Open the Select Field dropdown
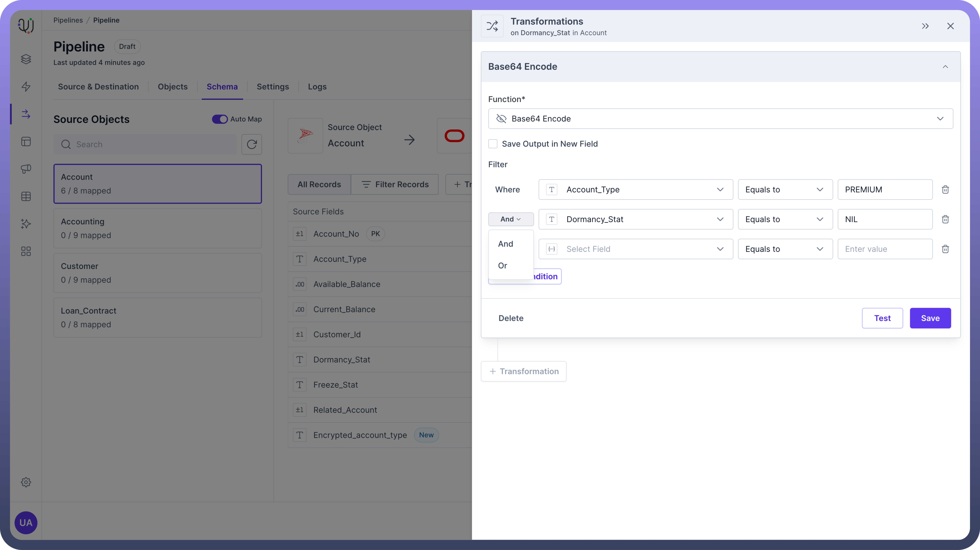The image size is (980, 550). click(635, 249)
